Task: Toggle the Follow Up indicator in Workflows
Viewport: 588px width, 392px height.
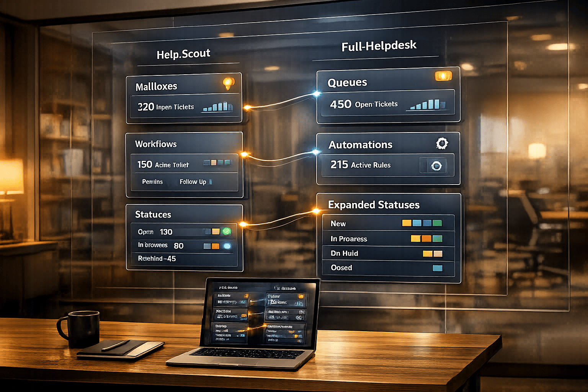Action: click(211, 182)
